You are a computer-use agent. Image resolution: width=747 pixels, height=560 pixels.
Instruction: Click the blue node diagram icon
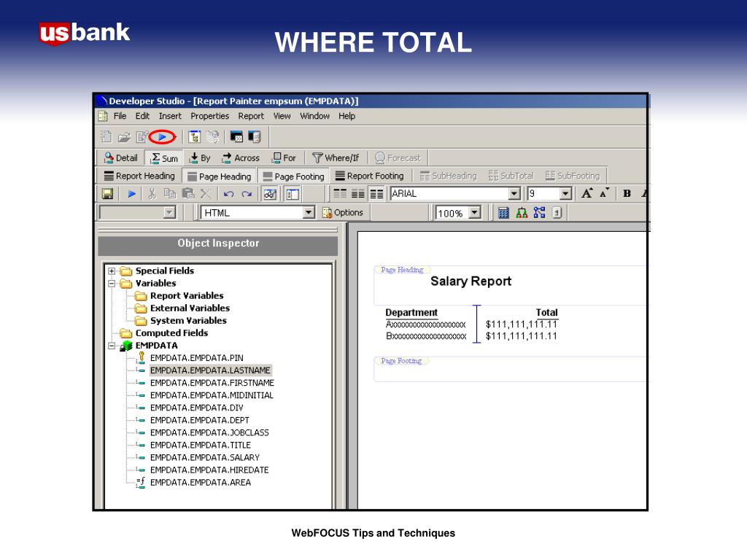coord(539,213)
